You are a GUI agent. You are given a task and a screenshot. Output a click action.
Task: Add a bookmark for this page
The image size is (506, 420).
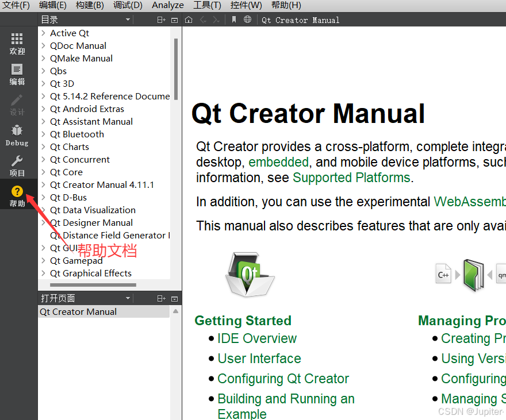point(234,20)
